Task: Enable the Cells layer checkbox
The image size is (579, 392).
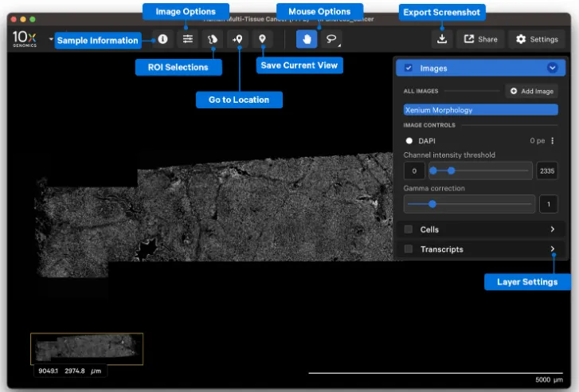Action: tap(409, 229)
